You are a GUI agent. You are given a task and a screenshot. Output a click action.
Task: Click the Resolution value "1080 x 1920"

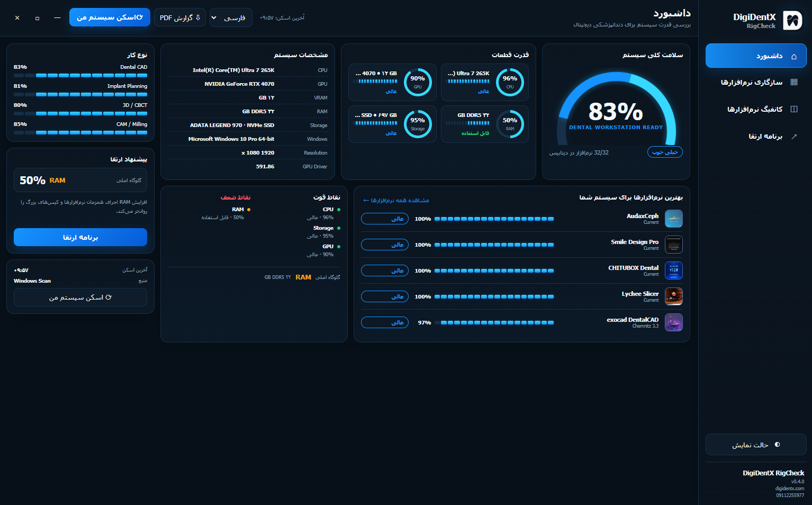258,153
